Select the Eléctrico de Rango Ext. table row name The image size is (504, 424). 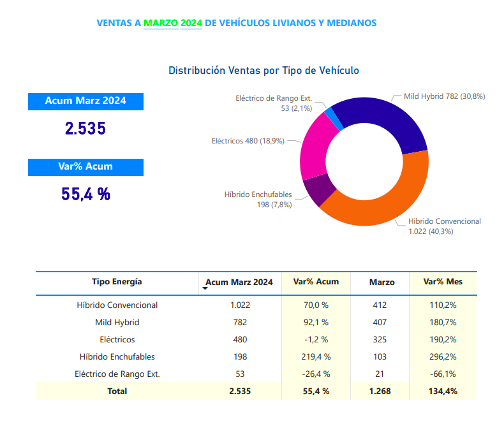pyautogui.click(x=117, y=374)
